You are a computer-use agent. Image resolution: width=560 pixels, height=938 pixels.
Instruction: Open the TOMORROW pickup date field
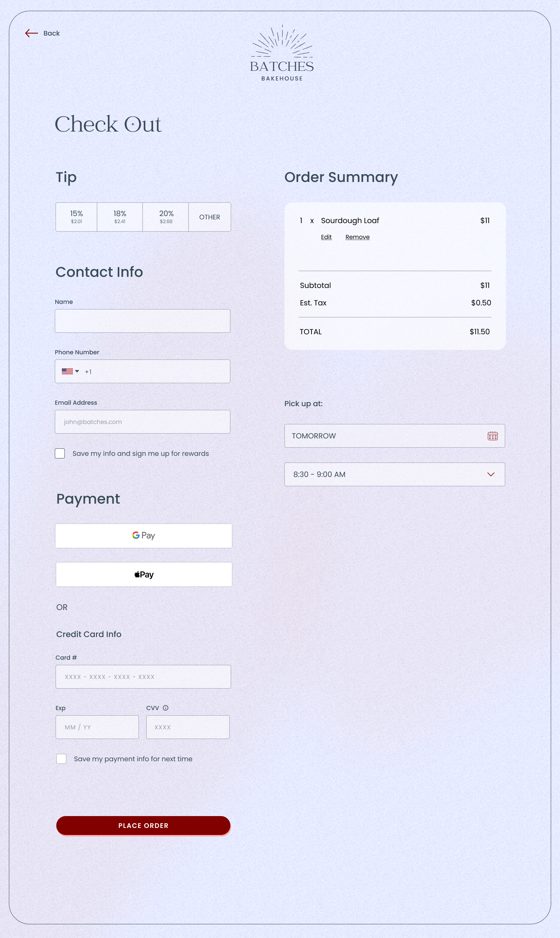pyautogui.click(x=394, y=436)
